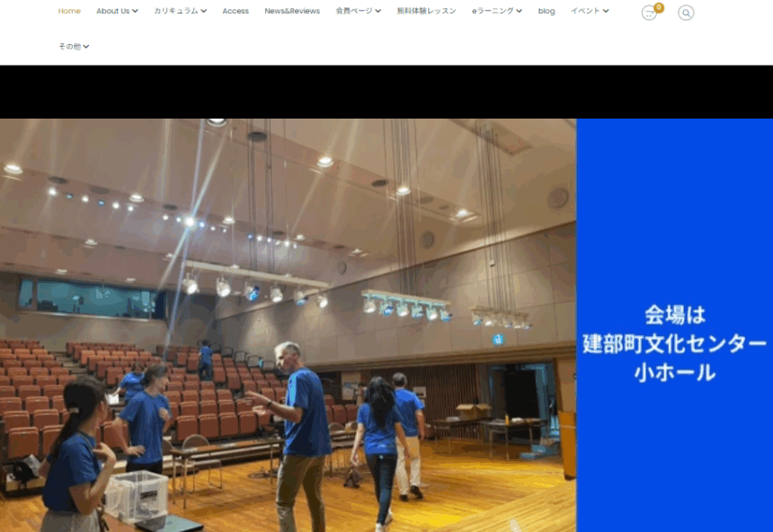Screen dimensions: 773x532
Task: Click the search magnifier icon
Action: pos(686,13)
